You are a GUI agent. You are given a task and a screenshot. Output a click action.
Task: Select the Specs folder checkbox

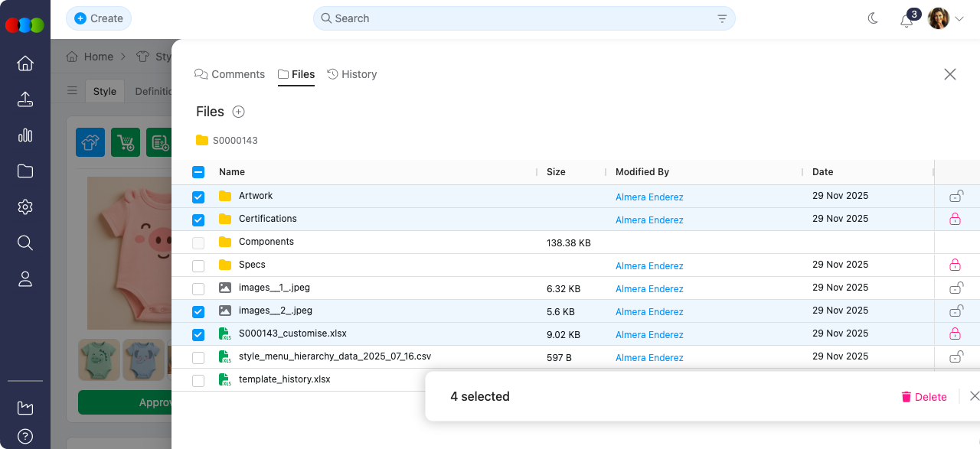tap(198, 265)
